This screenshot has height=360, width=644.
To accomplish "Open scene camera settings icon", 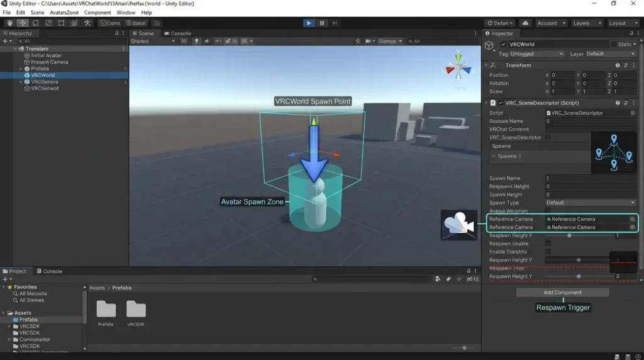I will pos(369,41).
